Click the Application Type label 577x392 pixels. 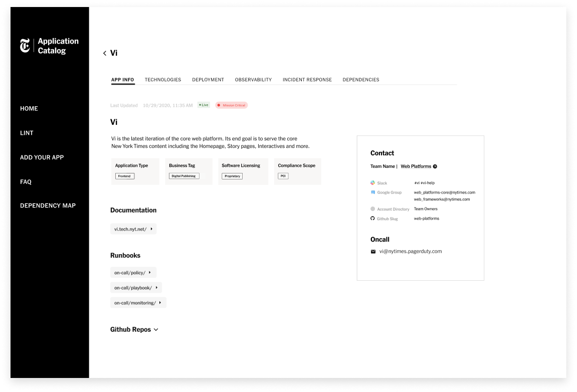point(131,165)
